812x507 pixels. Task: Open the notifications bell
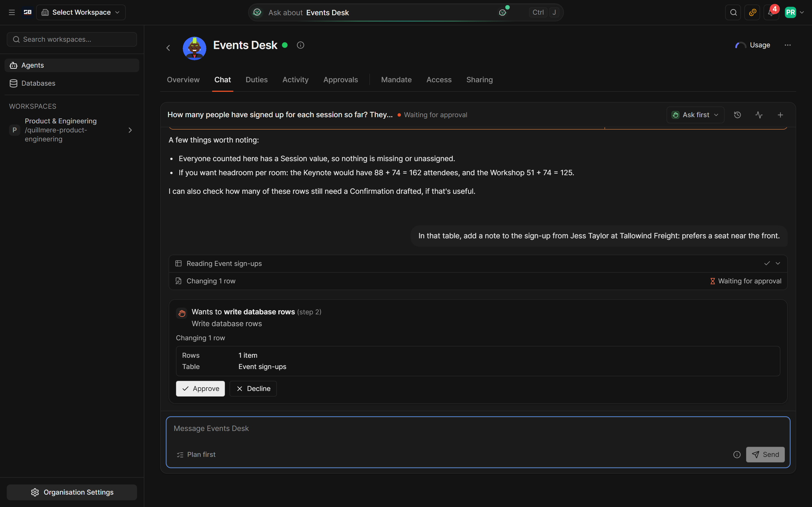771,12
